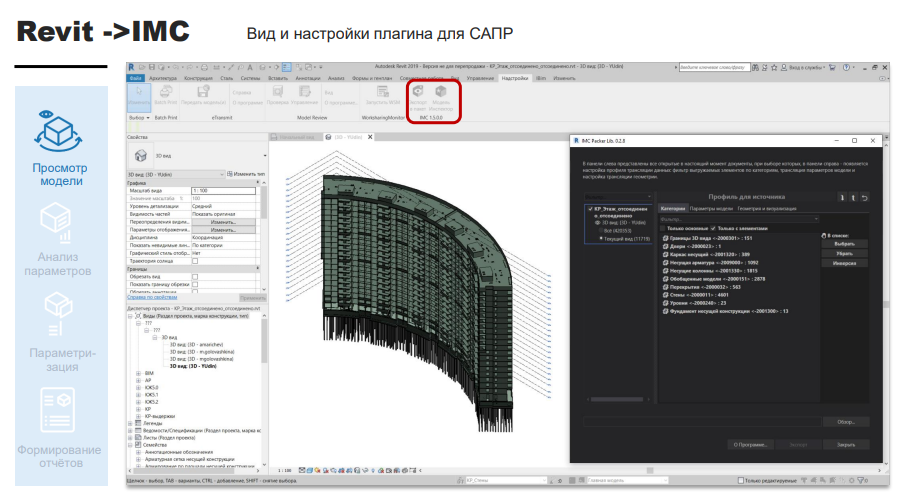Viewport: 901px width, 498px height.
Task: Click the Инверсия button in IMC Packer
Action: tap(844, 263)
